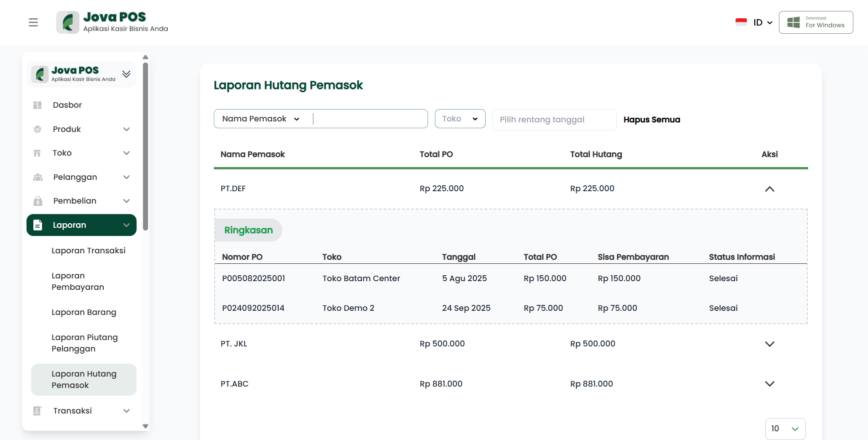Click the Transaksi receipt icon

pos(37,411)
